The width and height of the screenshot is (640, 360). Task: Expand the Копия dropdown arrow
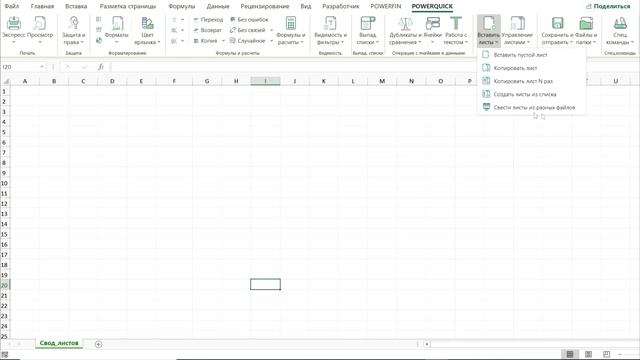tap(223, 41)
